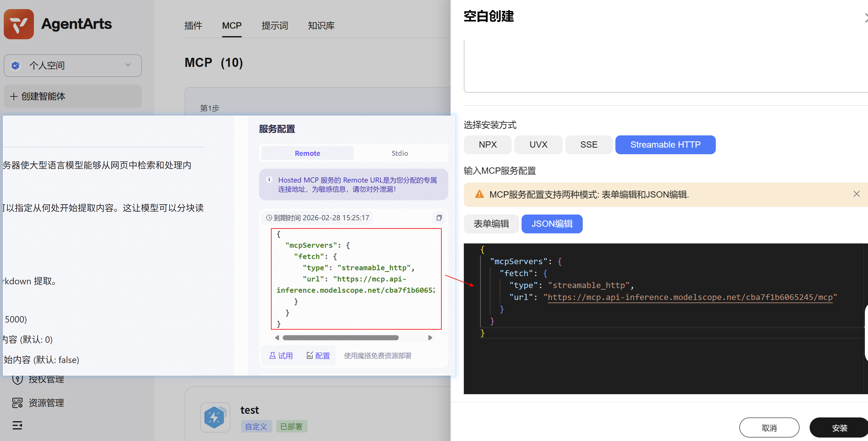Click the warning icon in MCP config notice
Screen dimensions: 868x441
[x=479, y=194]
